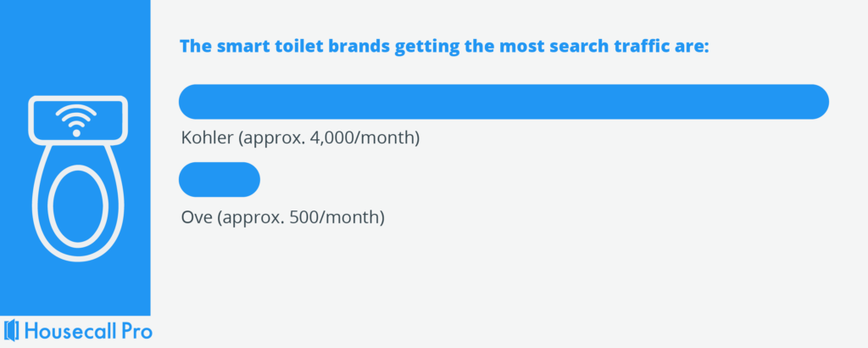Click the short blue Ove traffic bar
Image resolution: width=868 pixels, height=348 pixels.
(x=220, y=178)
